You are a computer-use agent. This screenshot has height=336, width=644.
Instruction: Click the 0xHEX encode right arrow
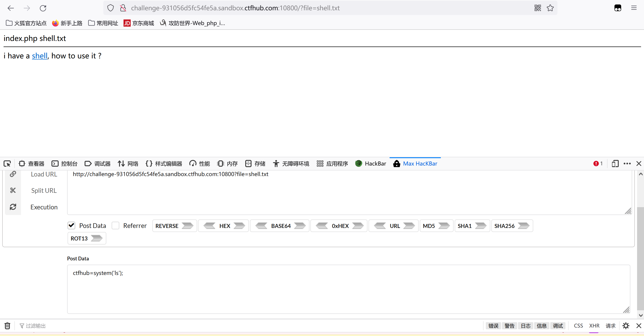point(358,226)
